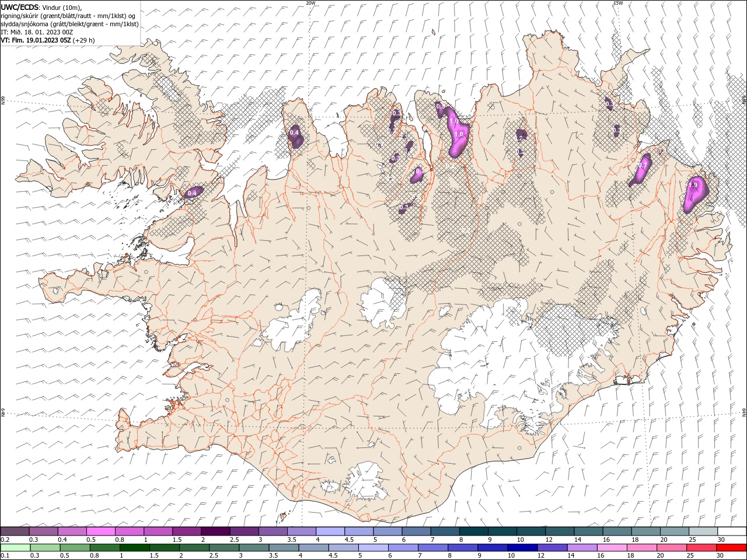The image size is (747, 560).
Task: Select the dark purple swatch starting at 2 in upper scale
Action: click(x=215, y=531)
